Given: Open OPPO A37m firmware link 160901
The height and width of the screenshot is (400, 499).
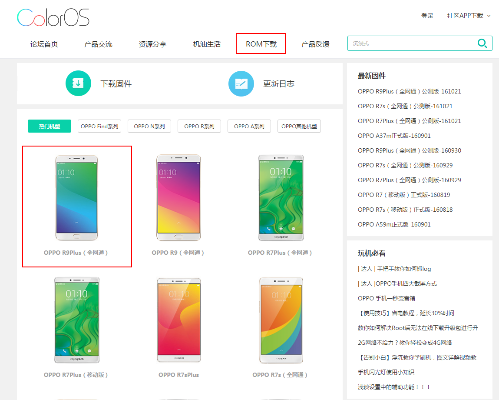Looking at the screenshot, I should (x=394, y=136).
